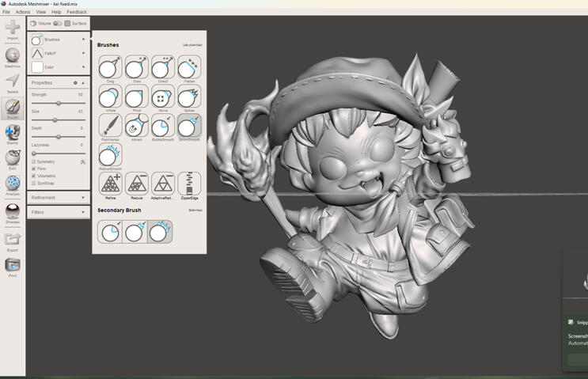Viewport: 588px width, 379px height.
Task: Choose the first Secondary Brush option
Action: [x=110, y=232]
